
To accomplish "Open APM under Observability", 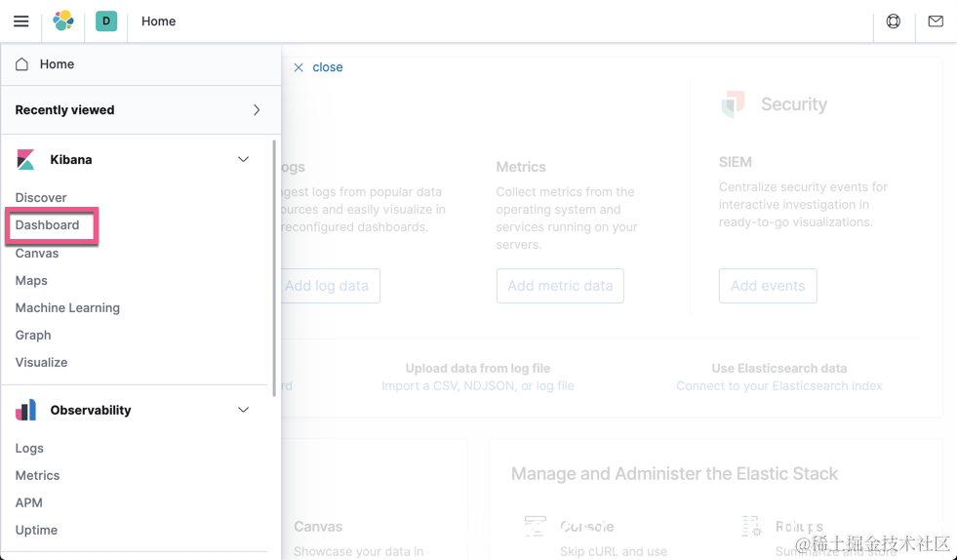I will click(x=28, y=503).
